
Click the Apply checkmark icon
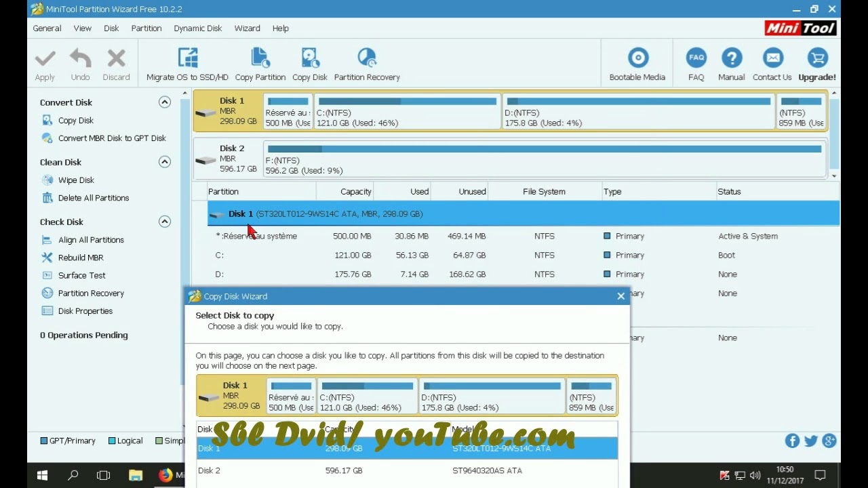point(45,58)
